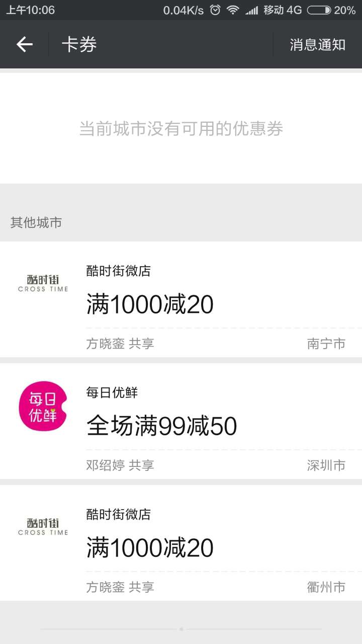Select 满1000减20 coupon for 衢州市
The image size is (362, 644).
click(x=150, y=548)
